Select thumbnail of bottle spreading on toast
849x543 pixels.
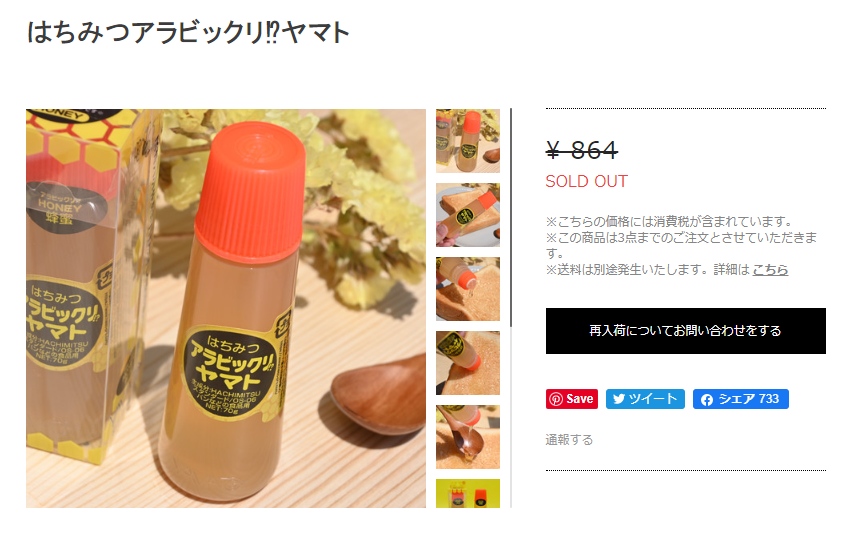(x=468, y=363)
